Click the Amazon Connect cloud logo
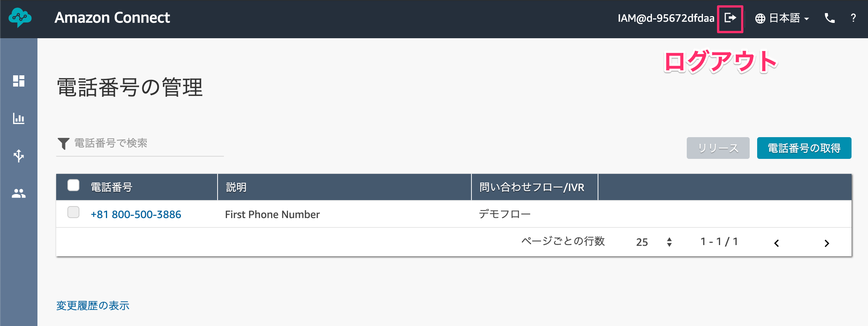Screen dimensions: 868x326 click(x=20, y=18)
